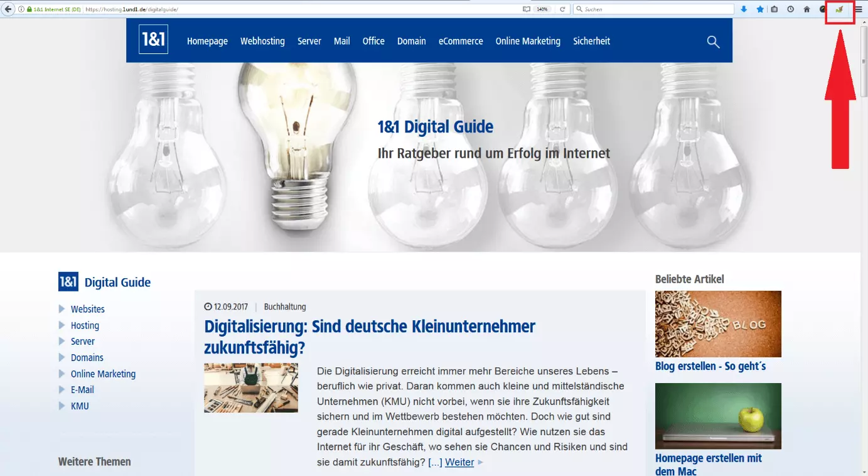The height and width of the screenshot is (476, 868).
Task: Bookmark this page with the star icon
Action: (x=760, y=9)
